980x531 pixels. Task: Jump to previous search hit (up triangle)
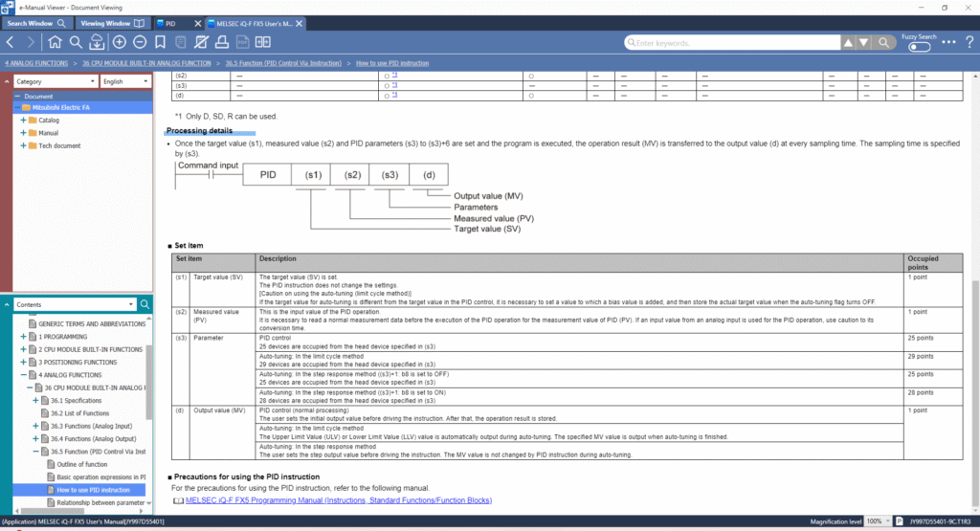(848, 42)
